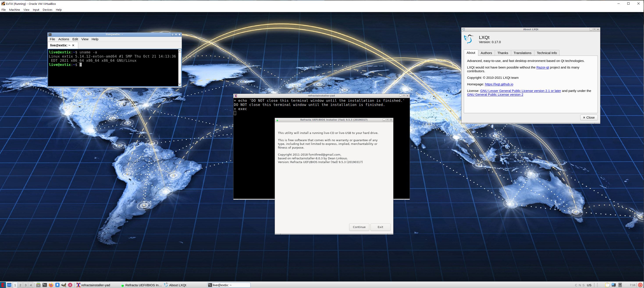Open the terminal File menu

click(52, 39)
